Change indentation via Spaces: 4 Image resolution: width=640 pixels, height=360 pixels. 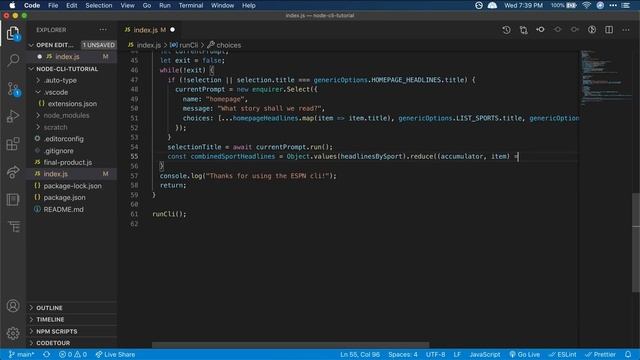403,354
